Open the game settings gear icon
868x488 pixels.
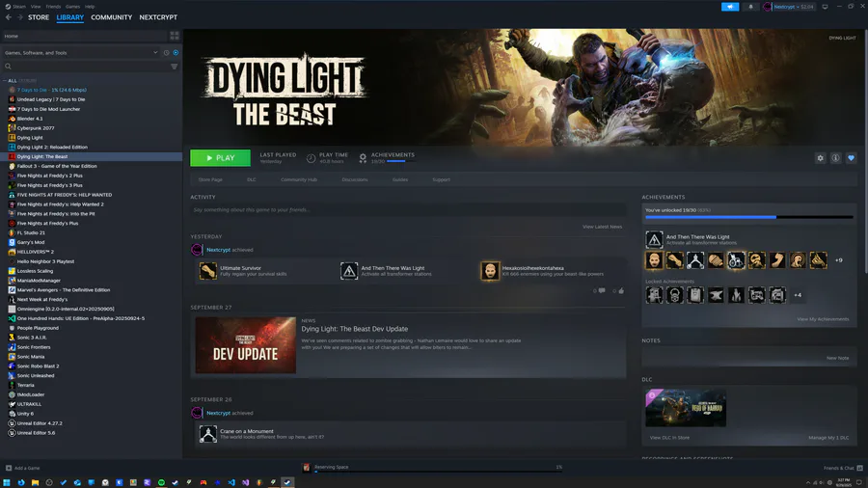(821, 158)
